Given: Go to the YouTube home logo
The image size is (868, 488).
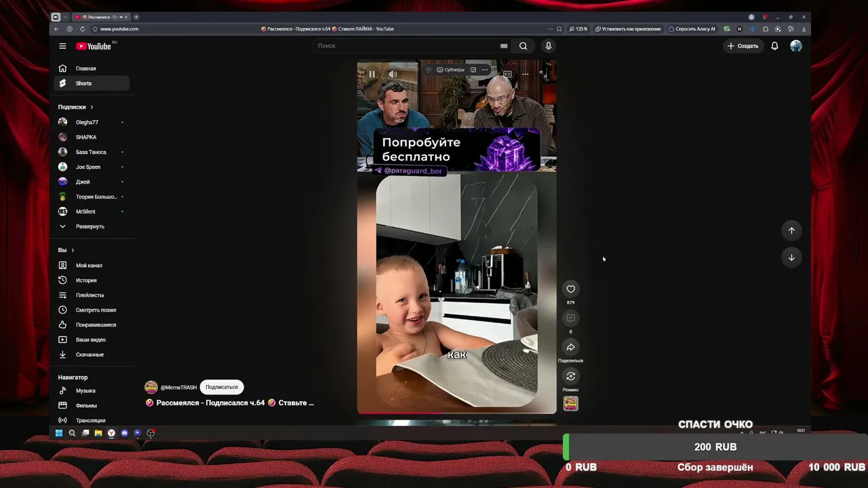Looking at the screenshot, I should (94, 46).
